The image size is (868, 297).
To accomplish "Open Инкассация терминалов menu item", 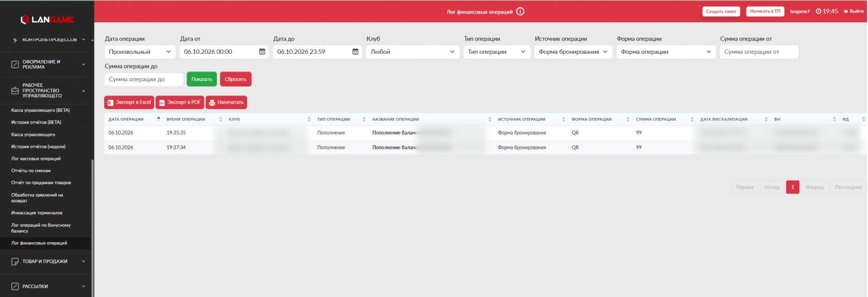I will pos(37,213).
